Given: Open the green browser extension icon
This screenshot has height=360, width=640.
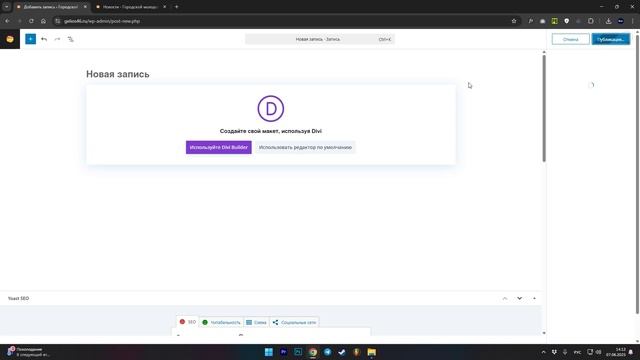Looking at the screenshot, I should pos(554,21).
